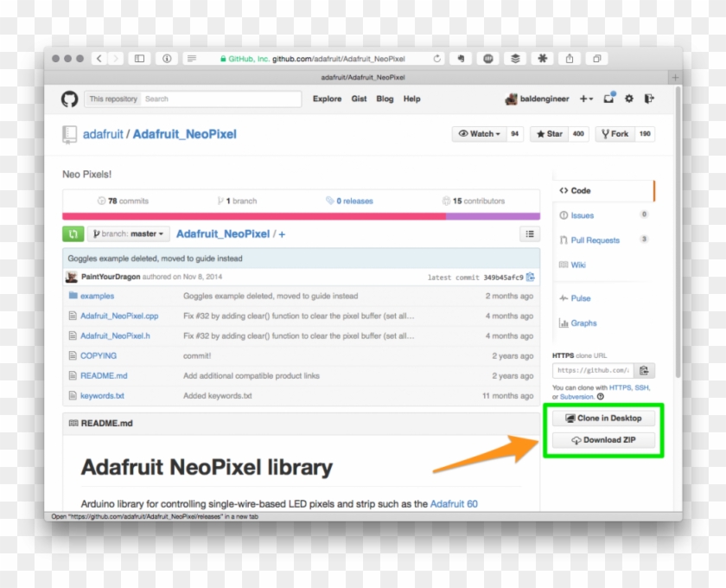Image resolution: width=726 pixels, height=588 pixels.
Task: Copy the HTTPS clone URL to clipboard
Action: pyautogui.click(x=645, y=369)
